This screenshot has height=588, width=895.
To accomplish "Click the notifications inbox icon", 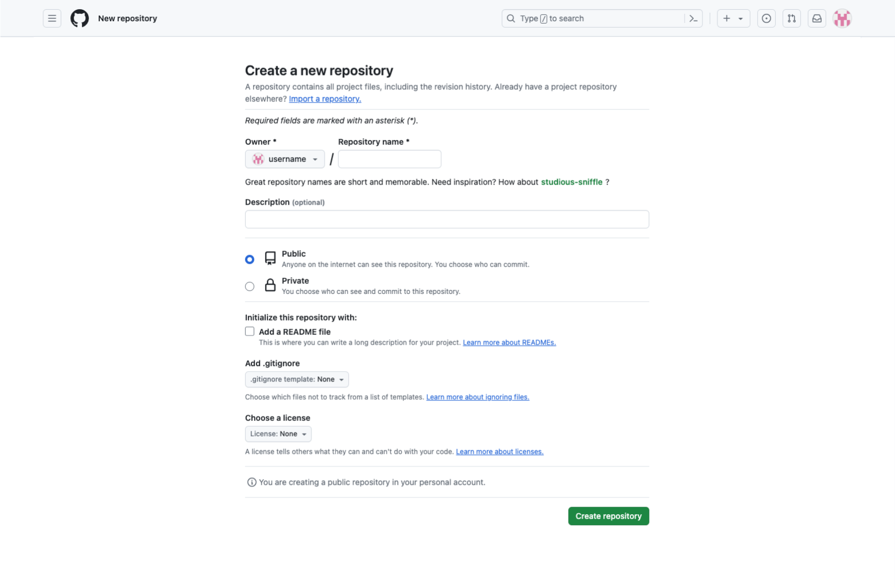I will pos(817,18).
